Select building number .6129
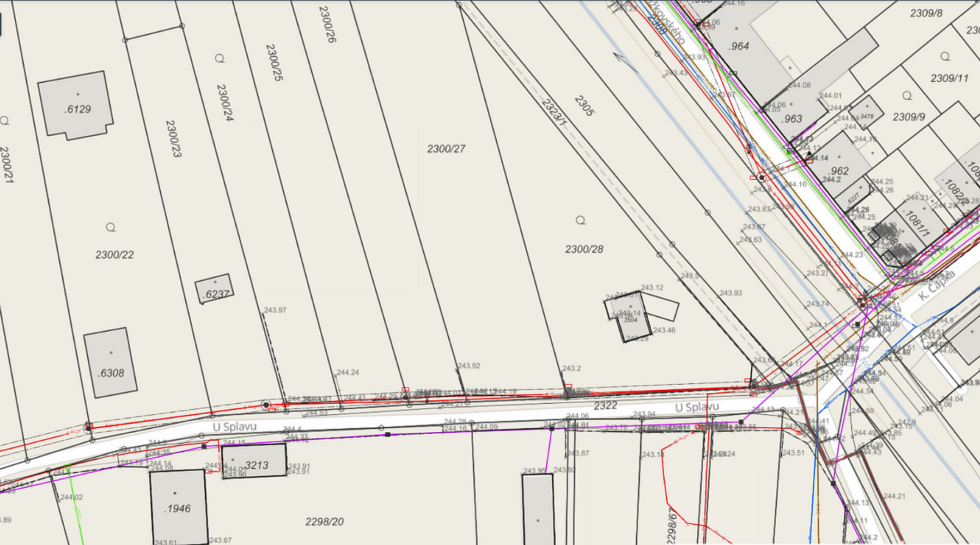 pyautogui.click(x=77, y=109)
